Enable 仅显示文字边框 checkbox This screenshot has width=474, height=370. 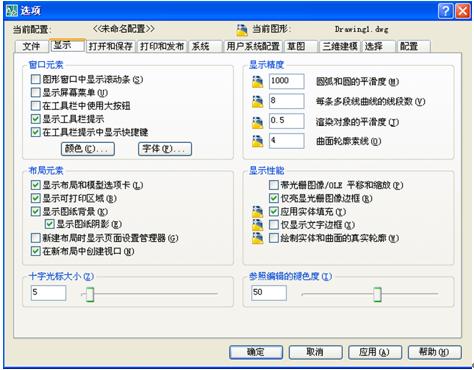click(x=274, y=225)
